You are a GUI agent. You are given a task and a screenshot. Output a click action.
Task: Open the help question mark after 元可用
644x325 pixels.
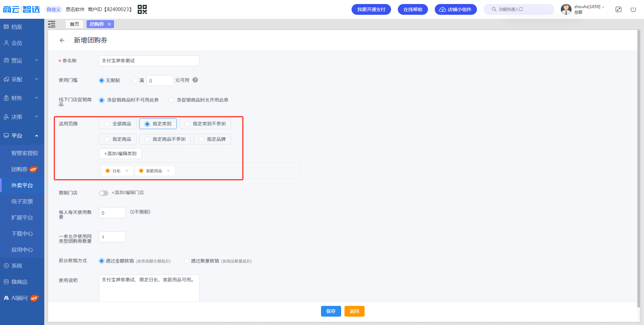coord(195,80)
